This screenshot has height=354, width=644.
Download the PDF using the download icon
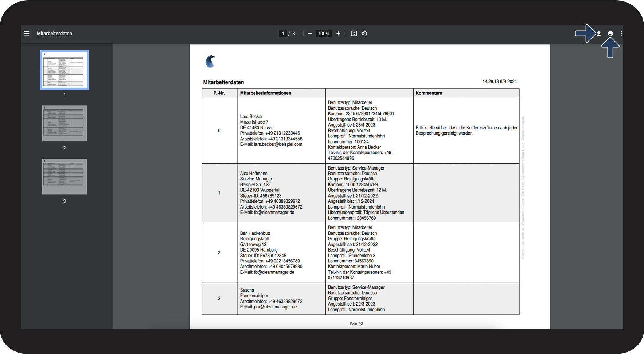tap(599, 34)
